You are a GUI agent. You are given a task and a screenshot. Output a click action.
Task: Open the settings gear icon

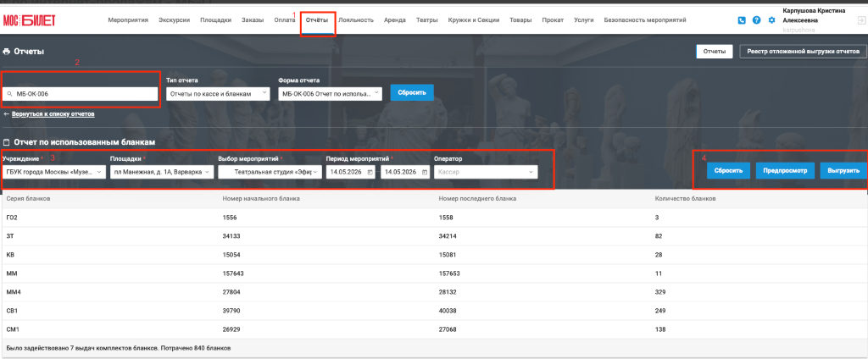point(771,20)
